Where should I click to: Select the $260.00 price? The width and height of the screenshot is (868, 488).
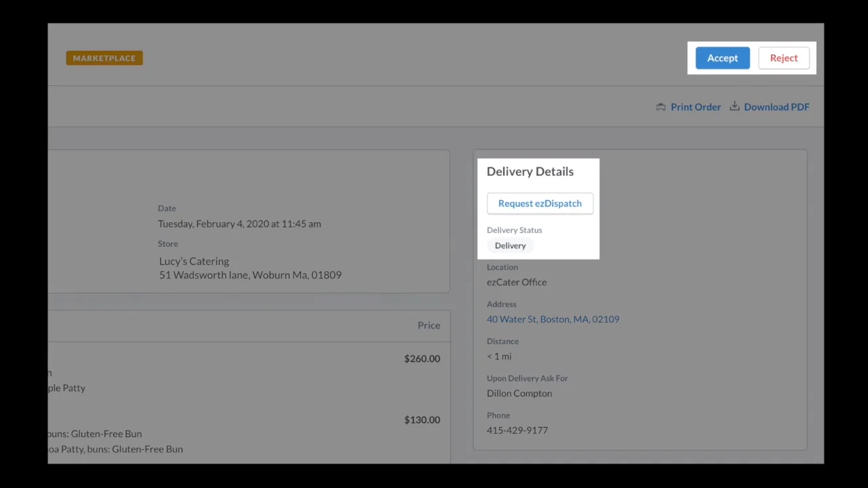coord(422,359)
